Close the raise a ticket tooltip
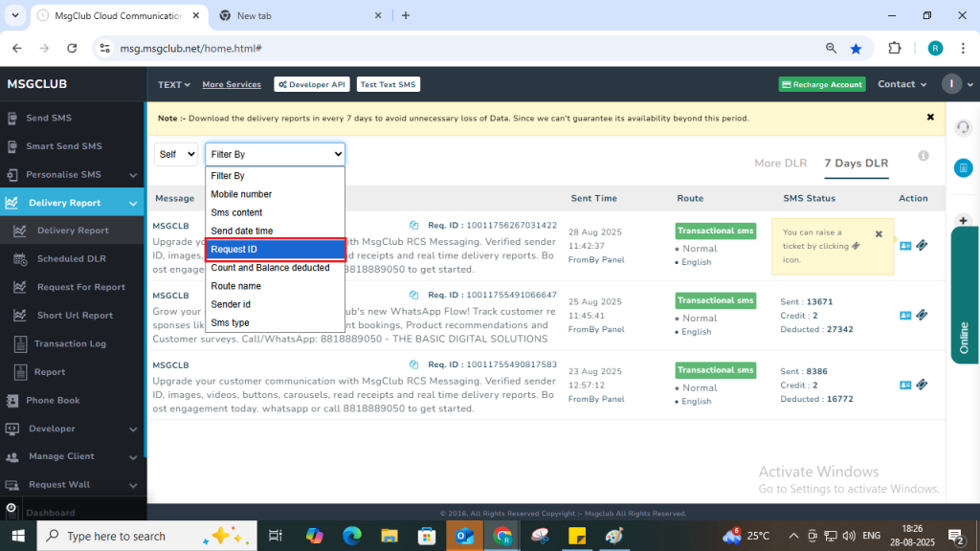This screenshot has width=980, height=551. [879, 234]
